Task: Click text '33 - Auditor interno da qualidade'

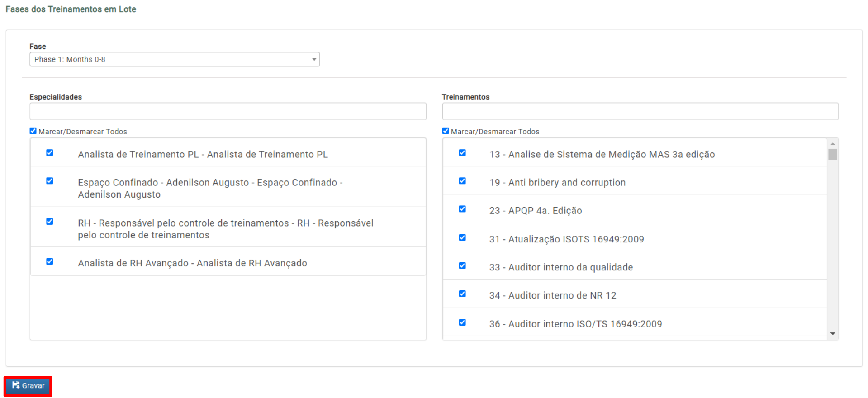Action: click(x=561, y=267)
